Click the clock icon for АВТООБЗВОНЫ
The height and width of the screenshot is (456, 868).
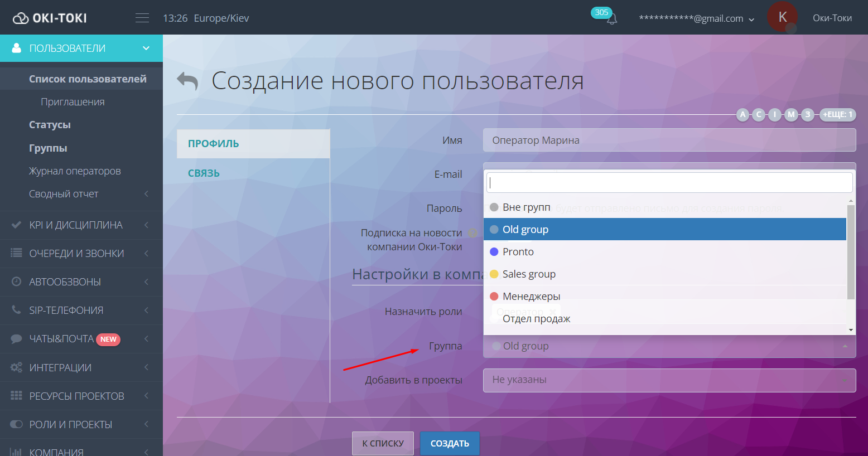(16, 282)
